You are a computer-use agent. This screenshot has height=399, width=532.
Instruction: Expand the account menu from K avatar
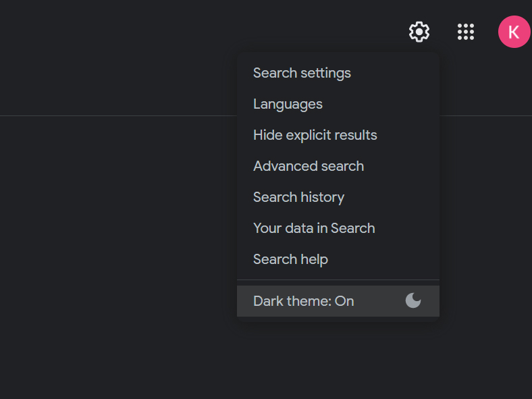click(x=514, y=32)
